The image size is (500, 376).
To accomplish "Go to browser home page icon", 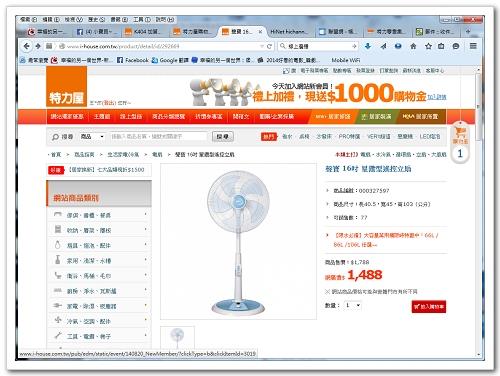I will [x=413, y=46].
